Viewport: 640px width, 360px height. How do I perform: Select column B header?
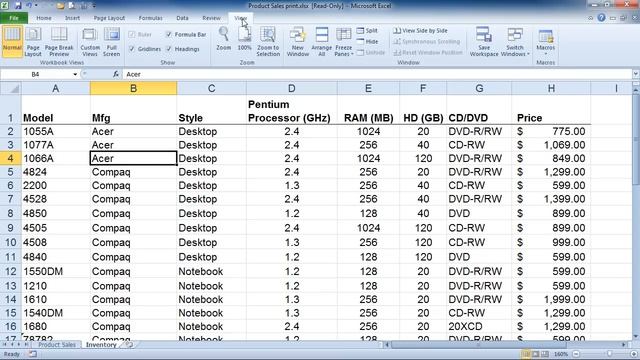click(x=133, y=88)
